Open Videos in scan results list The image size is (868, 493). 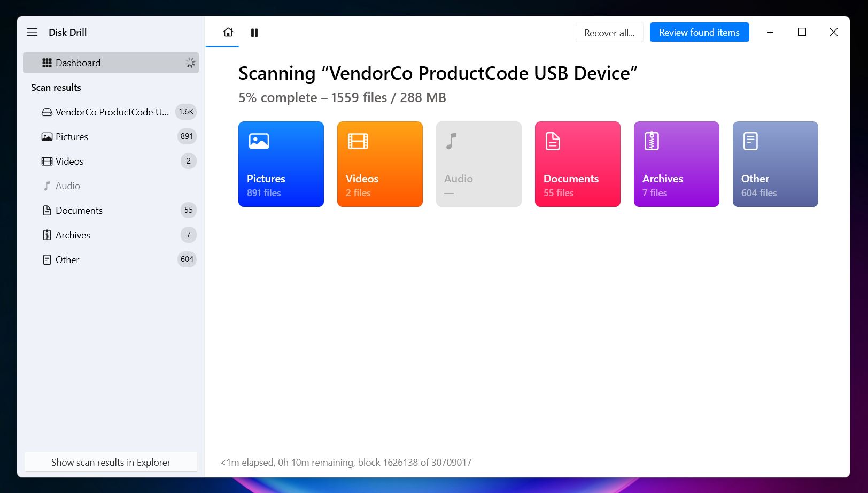click(x=111, y=161)
